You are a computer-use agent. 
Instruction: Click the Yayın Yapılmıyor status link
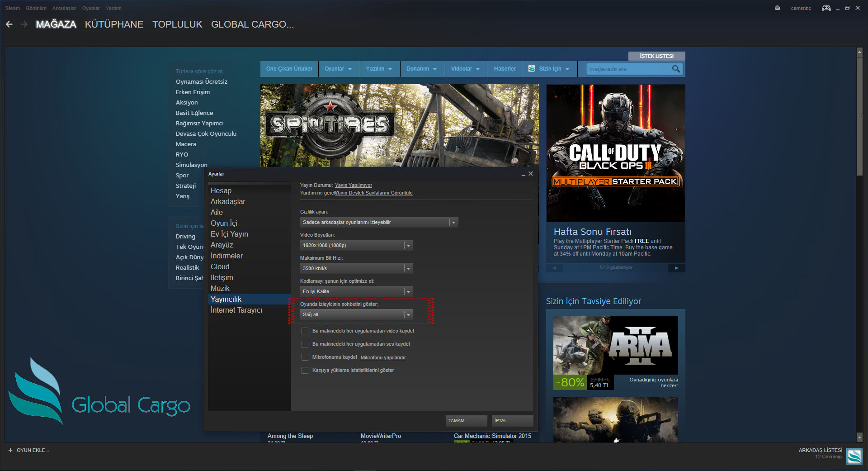click(354, 186)
